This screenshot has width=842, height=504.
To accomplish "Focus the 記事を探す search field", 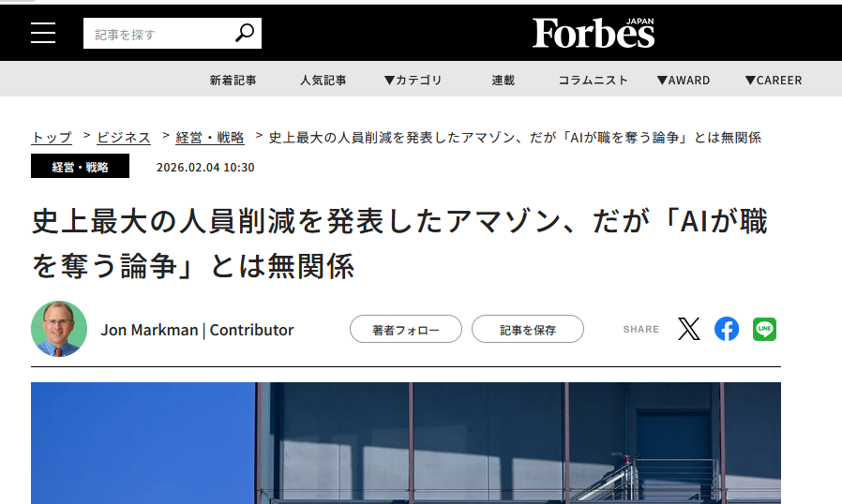I will click(x=158, y=34).
